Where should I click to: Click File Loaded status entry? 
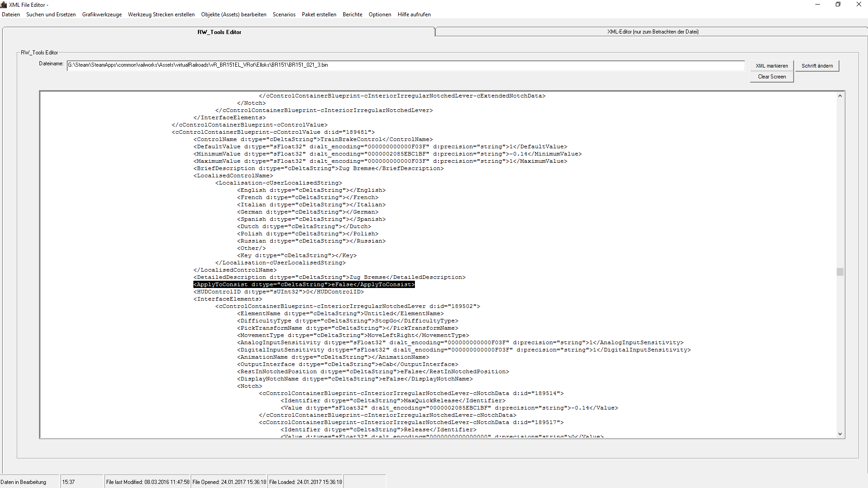306,482
